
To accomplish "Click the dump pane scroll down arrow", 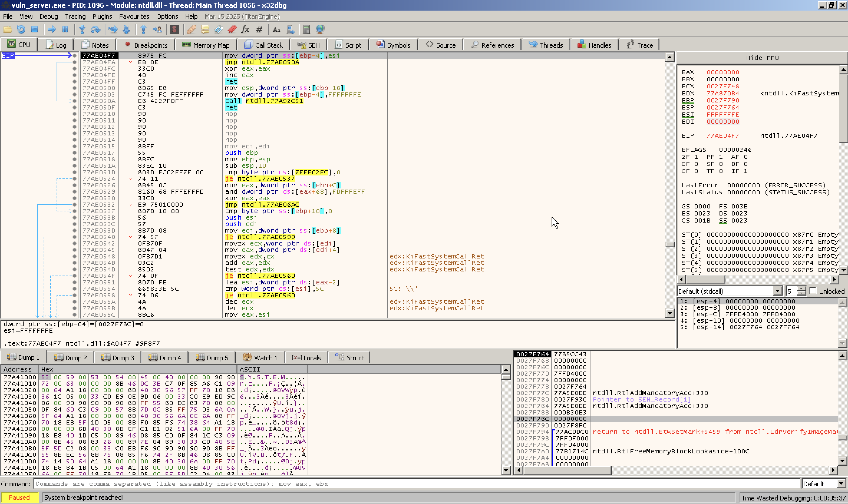I will tap(506, 470).
